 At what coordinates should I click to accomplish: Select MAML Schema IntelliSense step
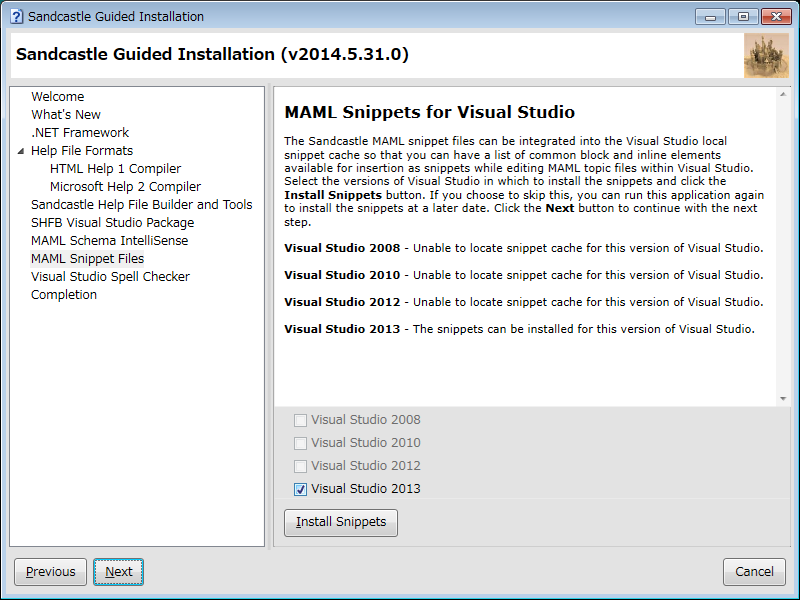pyautogui.click(x=110, y=241)
